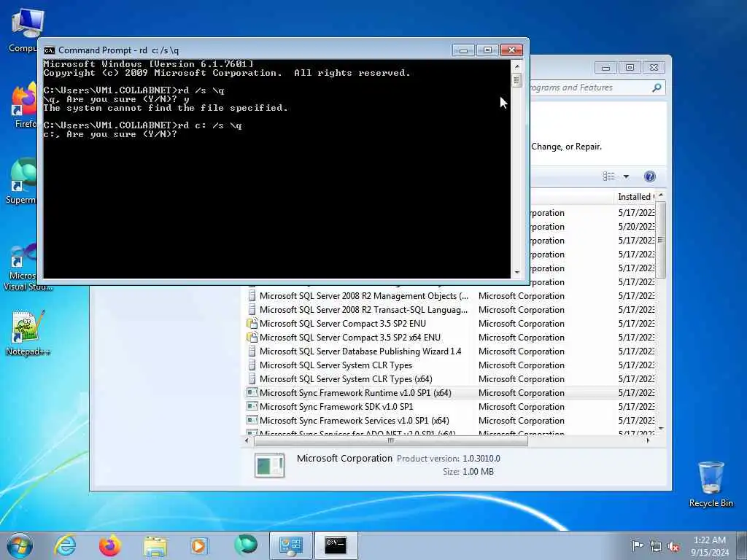The height and width of the screenshot is (560, 747).
Task: Click the Sync Framework SDK row icon
Action: point(252,406)
